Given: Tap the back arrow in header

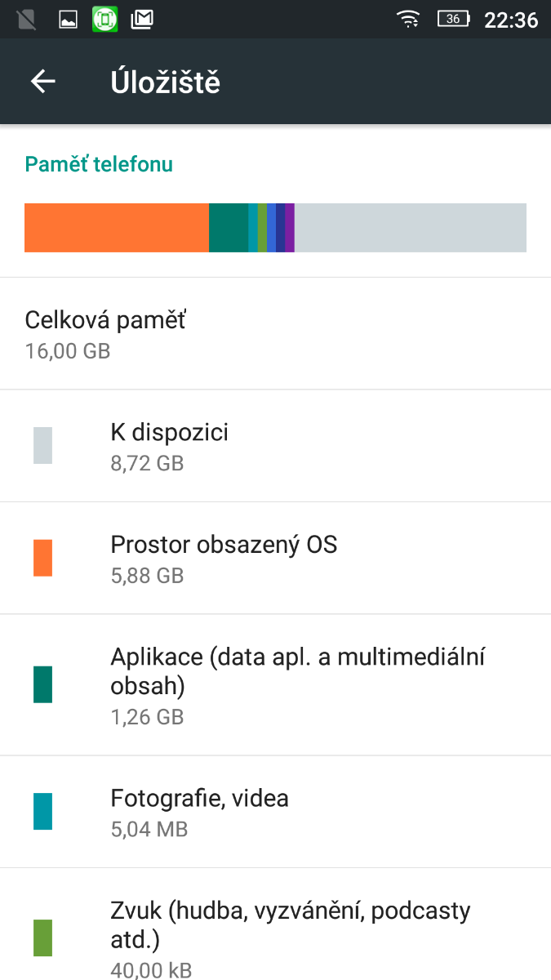Looking at the screenshot, I should point(43,82).
